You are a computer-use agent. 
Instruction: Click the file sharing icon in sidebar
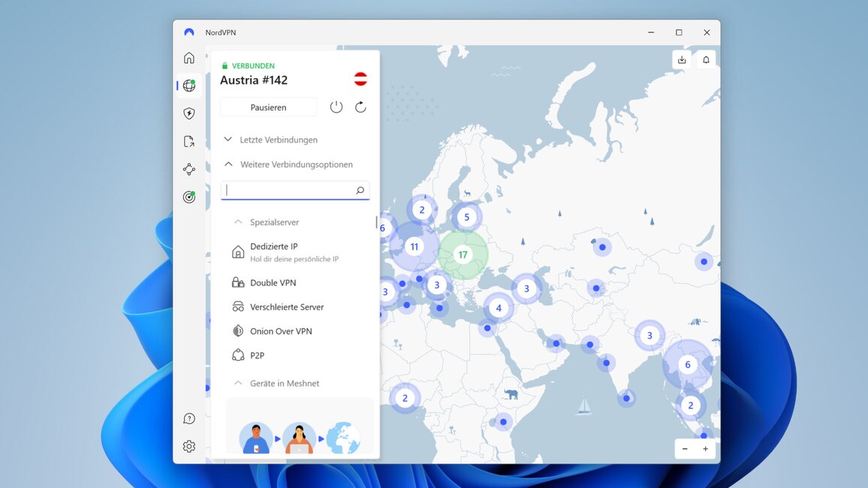[x=188, y=140]
